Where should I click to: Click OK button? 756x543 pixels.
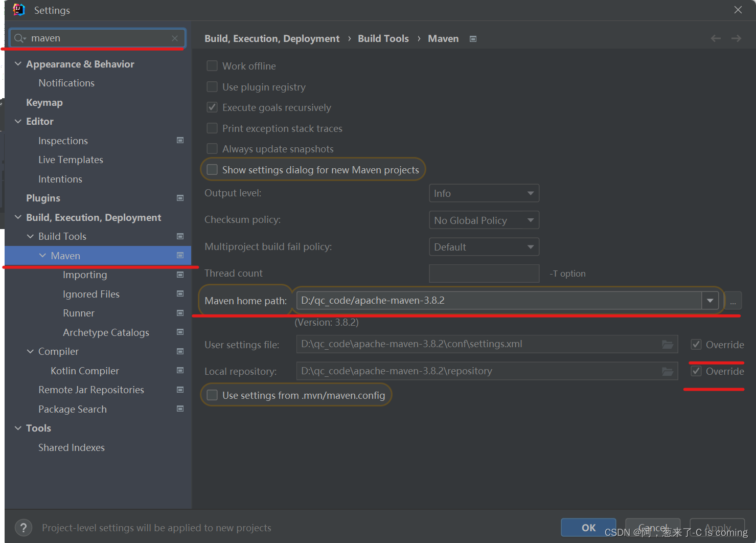coord(588,528)
